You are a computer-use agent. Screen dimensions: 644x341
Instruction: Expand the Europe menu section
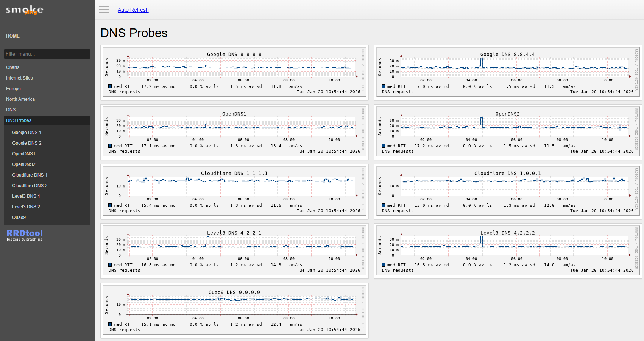[x=14, y=89]
